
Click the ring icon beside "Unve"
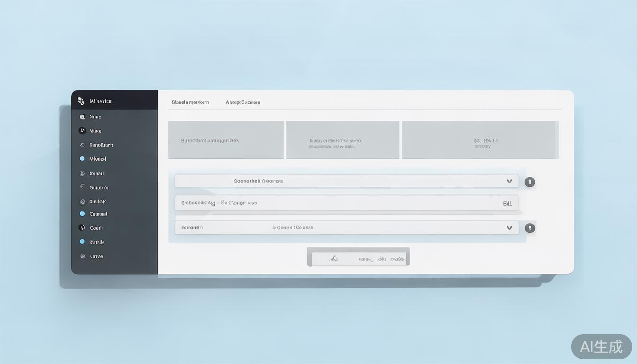point(82,256)
